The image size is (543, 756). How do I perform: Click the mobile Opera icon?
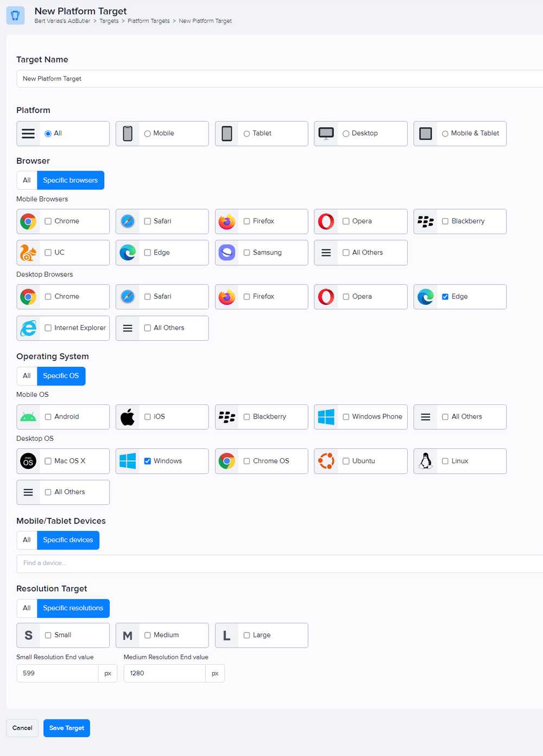(x=326, y=222)
